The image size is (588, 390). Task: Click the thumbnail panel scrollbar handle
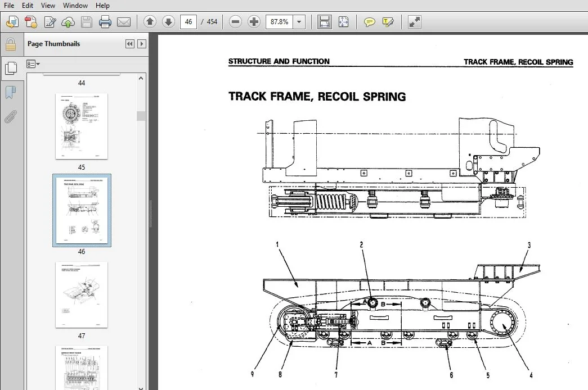[x=141, y=116]
